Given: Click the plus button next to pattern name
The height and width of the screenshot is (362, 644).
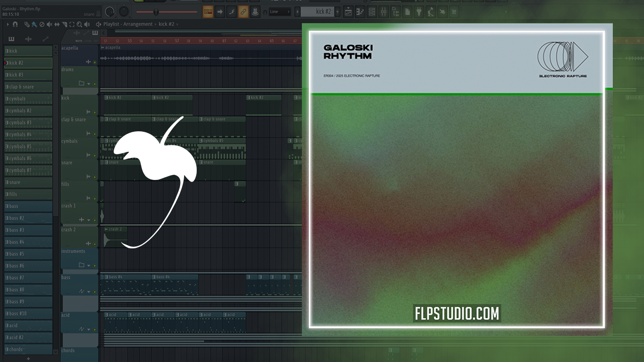Looking at the screenshot, I should 337,12.
